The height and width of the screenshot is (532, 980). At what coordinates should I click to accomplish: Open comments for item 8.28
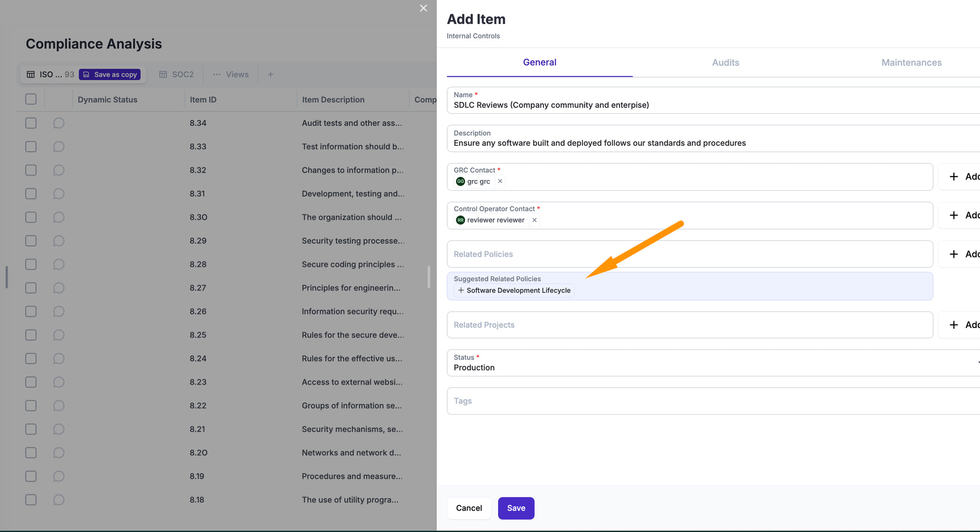click(59, 264)
